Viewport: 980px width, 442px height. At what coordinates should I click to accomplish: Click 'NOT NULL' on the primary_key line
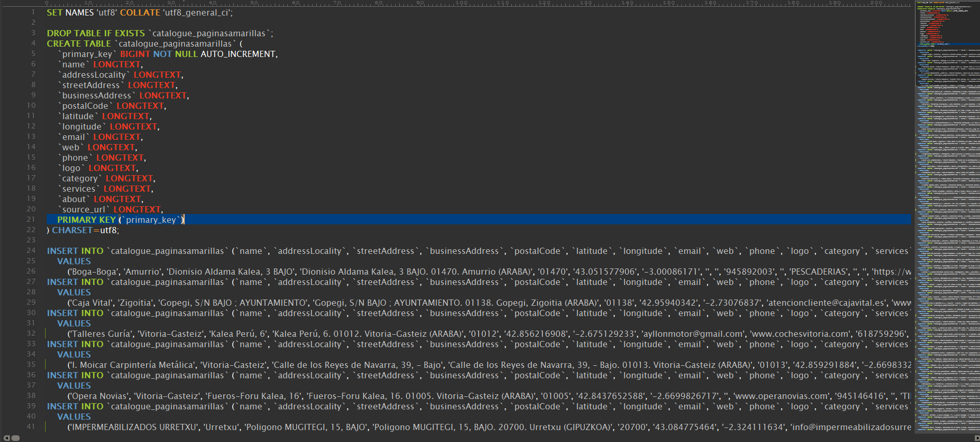[175, 54]
